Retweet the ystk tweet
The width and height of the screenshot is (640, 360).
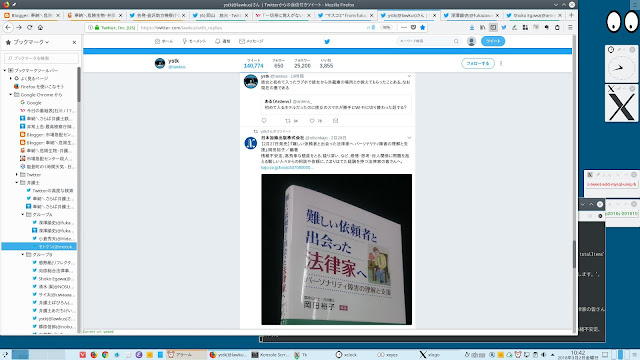tap(288, 120)
